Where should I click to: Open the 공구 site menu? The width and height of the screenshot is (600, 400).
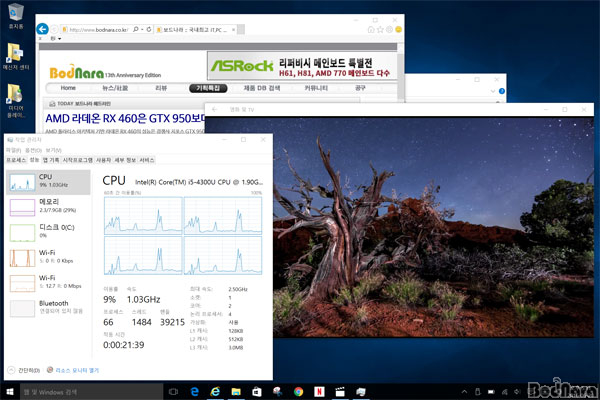[x=360, y=88]
